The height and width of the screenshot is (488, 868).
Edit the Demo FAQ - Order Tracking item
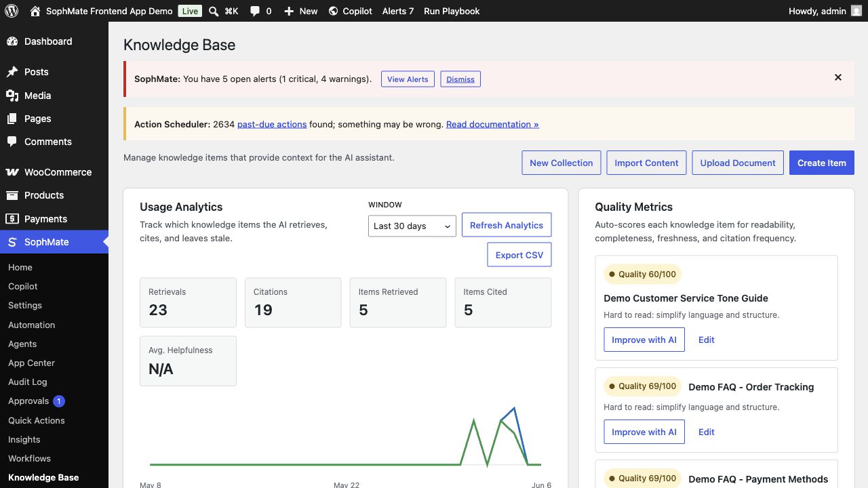tap(707, 432)
